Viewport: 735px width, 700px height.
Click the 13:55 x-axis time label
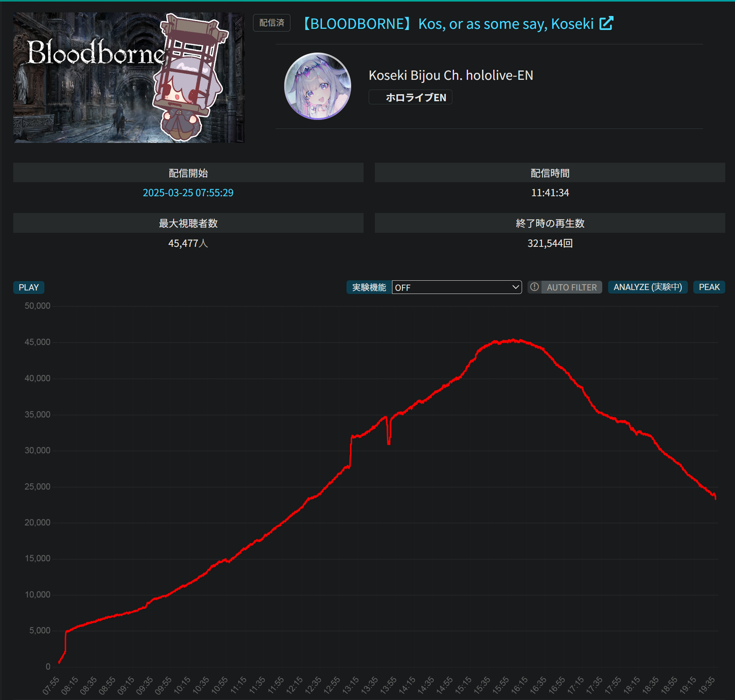(388, 685)
